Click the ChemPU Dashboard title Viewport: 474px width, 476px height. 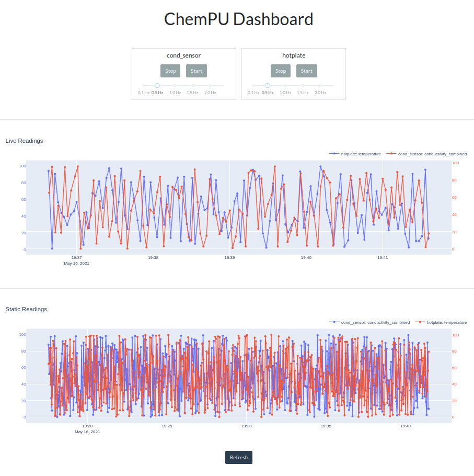238,19
